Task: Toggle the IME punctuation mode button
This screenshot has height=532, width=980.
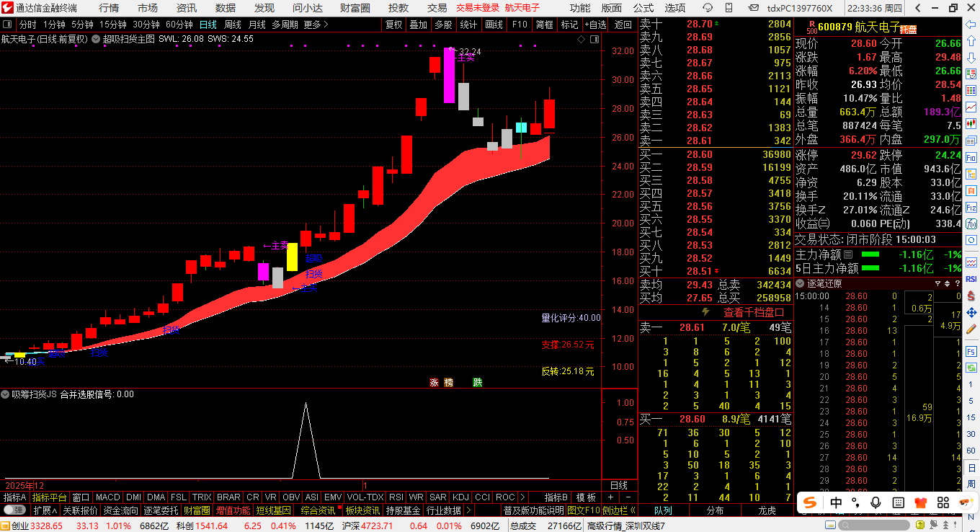Action: [x=855, y=502]
